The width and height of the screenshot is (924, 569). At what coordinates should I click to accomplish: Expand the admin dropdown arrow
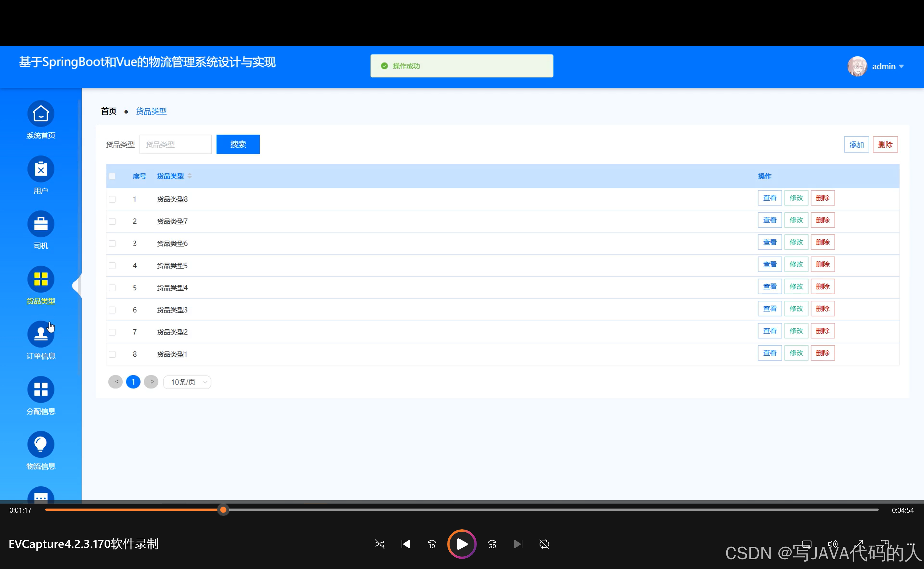coord(901,67)
